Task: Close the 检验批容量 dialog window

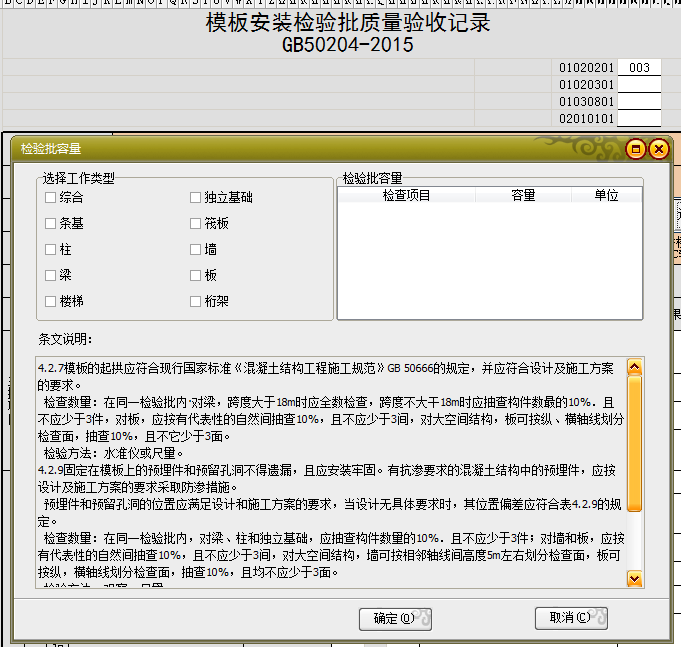Action: pos(657,149)
